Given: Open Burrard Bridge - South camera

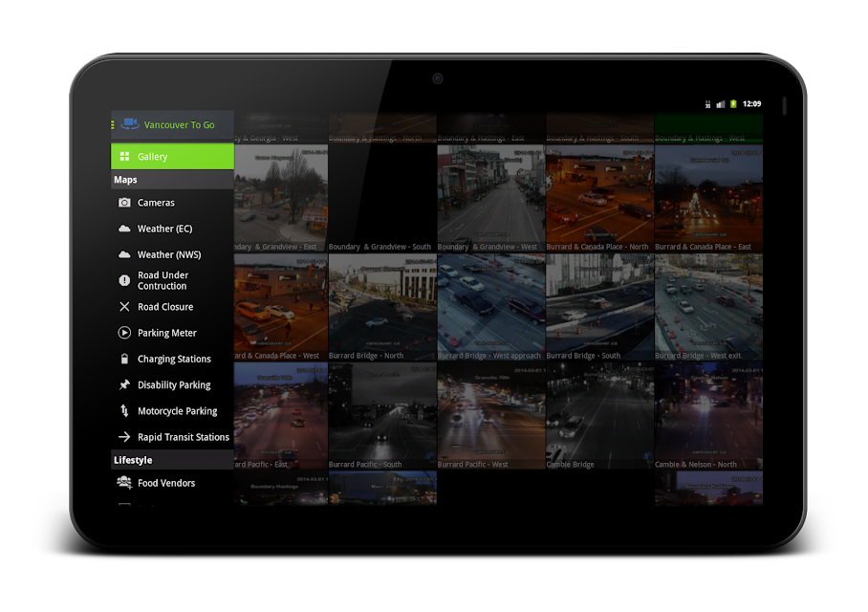Looking at the screenshot, I should click(x=600, y=307).
